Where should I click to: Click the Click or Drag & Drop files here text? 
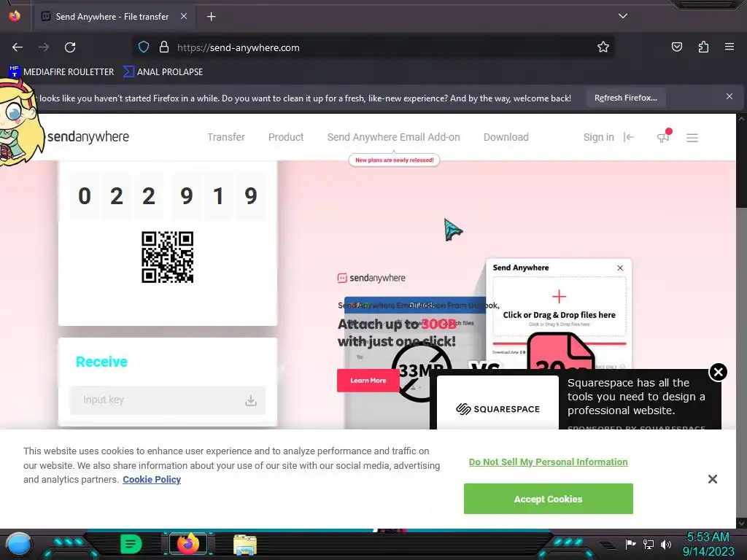click(x=559, y=315)
